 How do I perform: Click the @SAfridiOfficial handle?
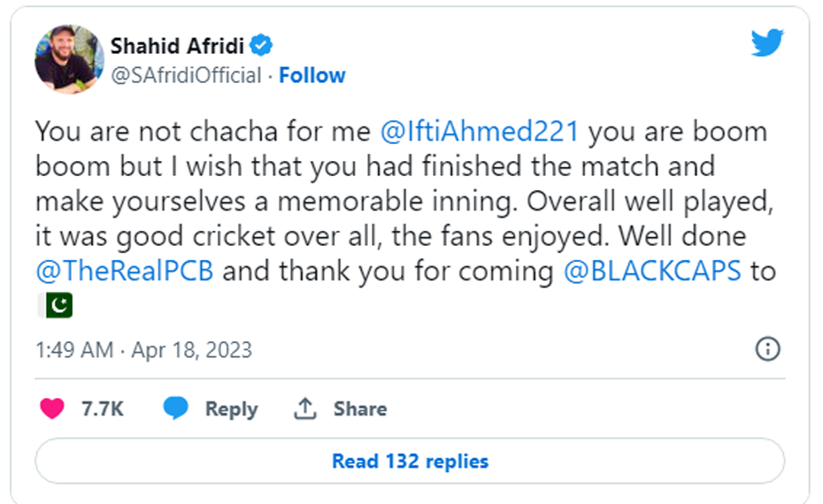point(186,76)
